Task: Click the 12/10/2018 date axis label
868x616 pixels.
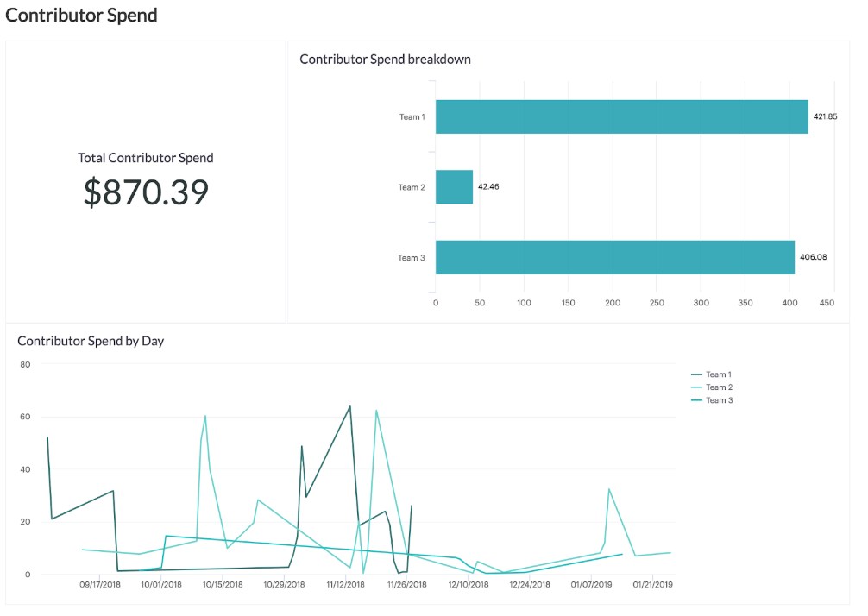Action: click(x=469, y=584)
